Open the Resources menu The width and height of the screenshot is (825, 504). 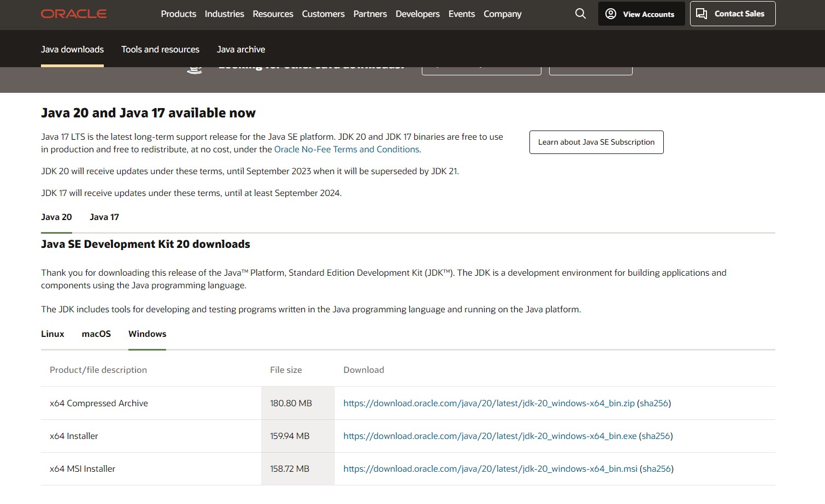click(x=273, y=14)
